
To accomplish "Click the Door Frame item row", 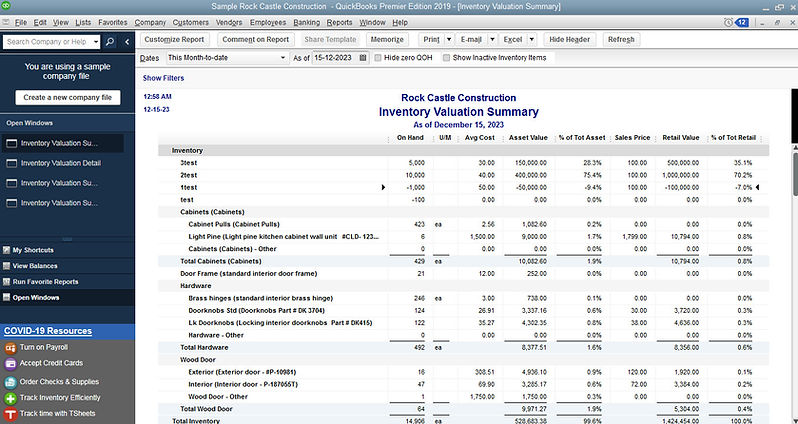I will tap(463, 274).
